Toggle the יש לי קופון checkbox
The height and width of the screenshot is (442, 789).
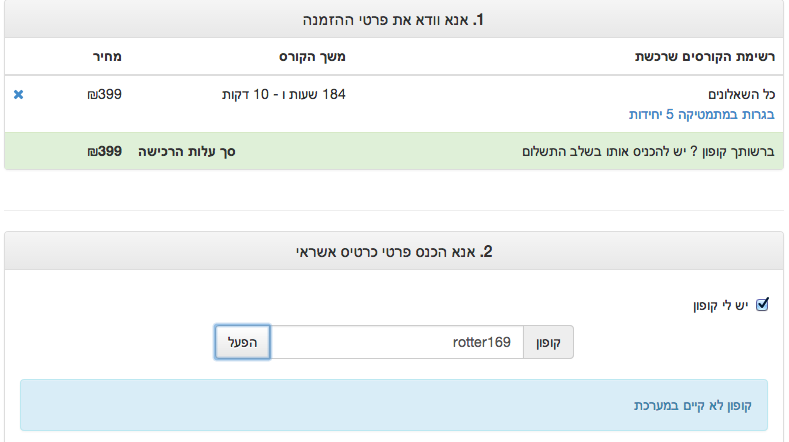tap(761, 304)
